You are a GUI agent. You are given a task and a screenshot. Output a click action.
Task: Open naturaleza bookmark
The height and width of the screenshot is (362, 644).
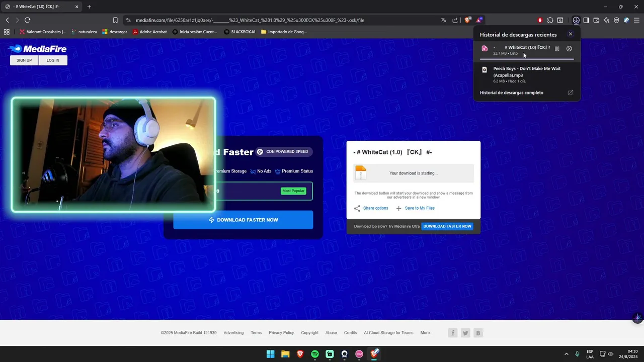pyautogui.click(x=84, y=32)
